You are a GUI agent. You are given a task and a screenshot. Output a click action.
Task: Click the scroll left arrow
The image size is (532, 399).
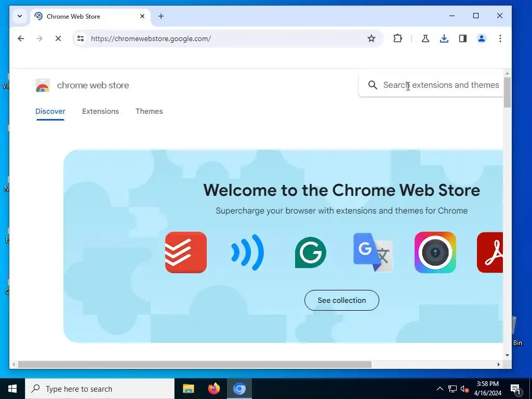[x=14, y=364]
